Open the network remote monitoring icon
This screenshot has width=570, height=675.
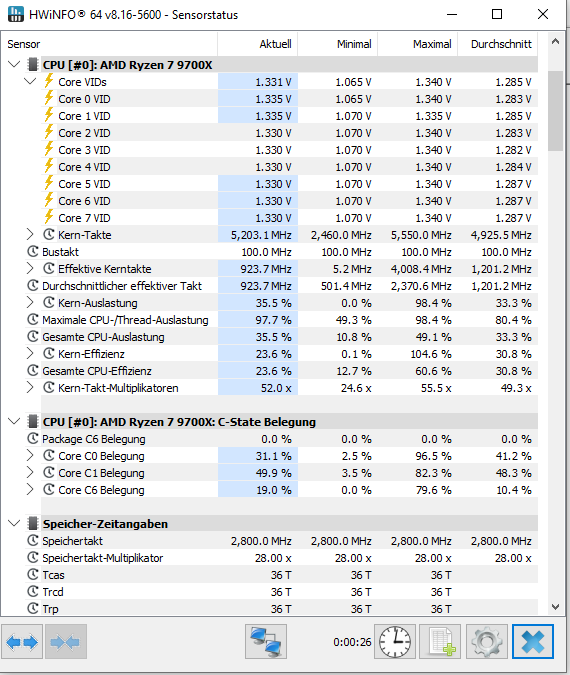pos(266,642)
